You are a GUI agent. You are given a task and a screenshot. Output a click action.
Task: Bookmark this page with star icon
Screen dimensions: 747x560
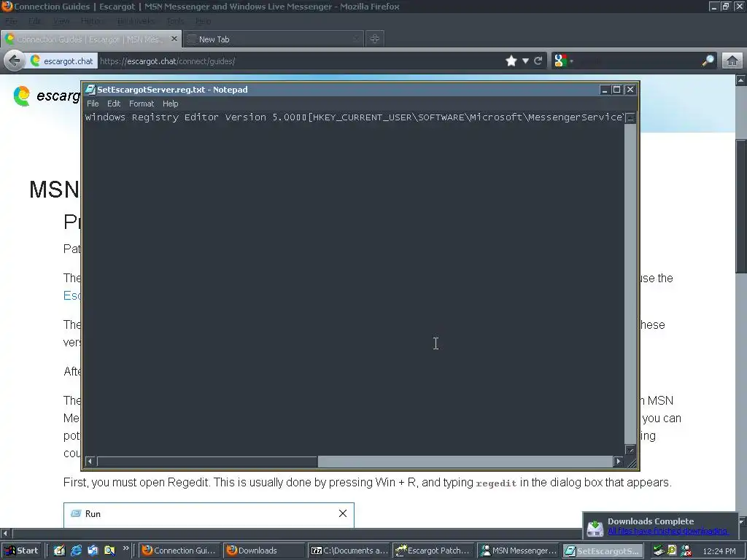click(x=511, y=61)
